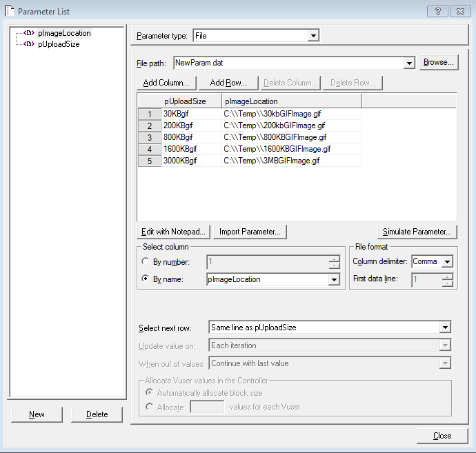Image resolution: width=476 pixels, height=453 pixels.
Task: Click the C:\\Temp\\30kbGIFImage.gif cell
Action: 292,114
